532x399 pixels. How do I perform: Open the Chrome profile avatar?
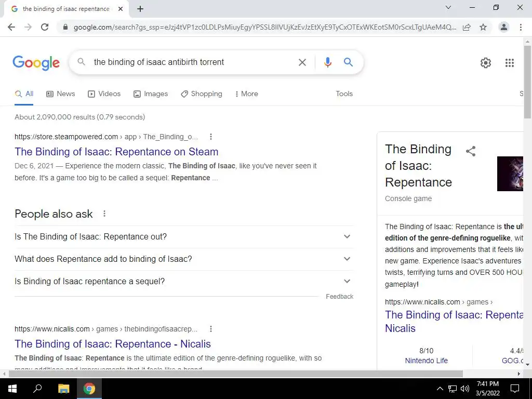(x=504, y=27)
